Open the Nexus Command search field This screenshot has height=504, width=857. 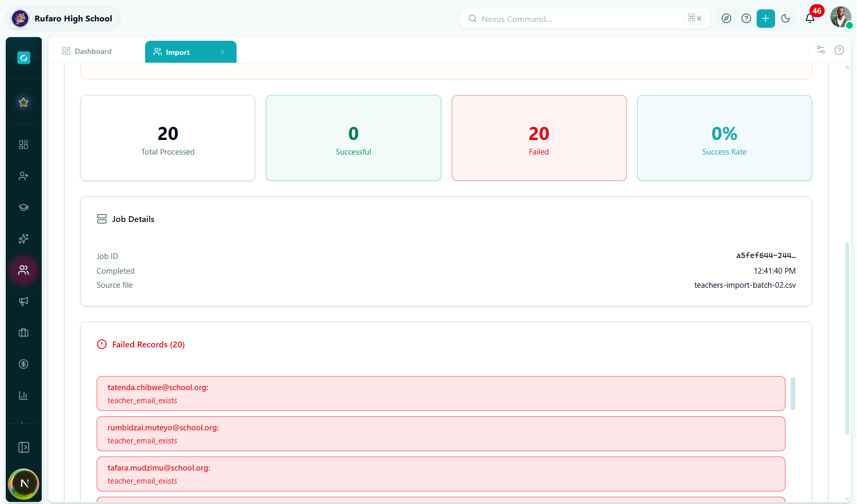point(585,19)
